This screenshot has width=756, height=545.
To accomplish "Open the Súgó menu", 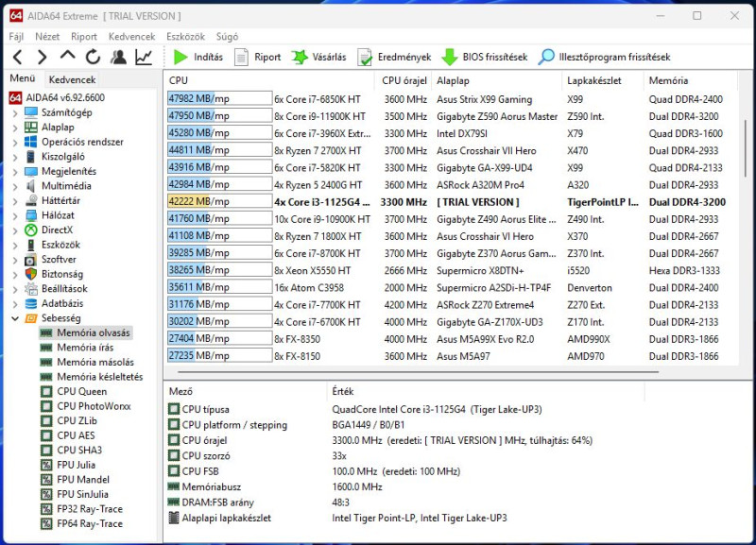I will click(x=227, y=37).
